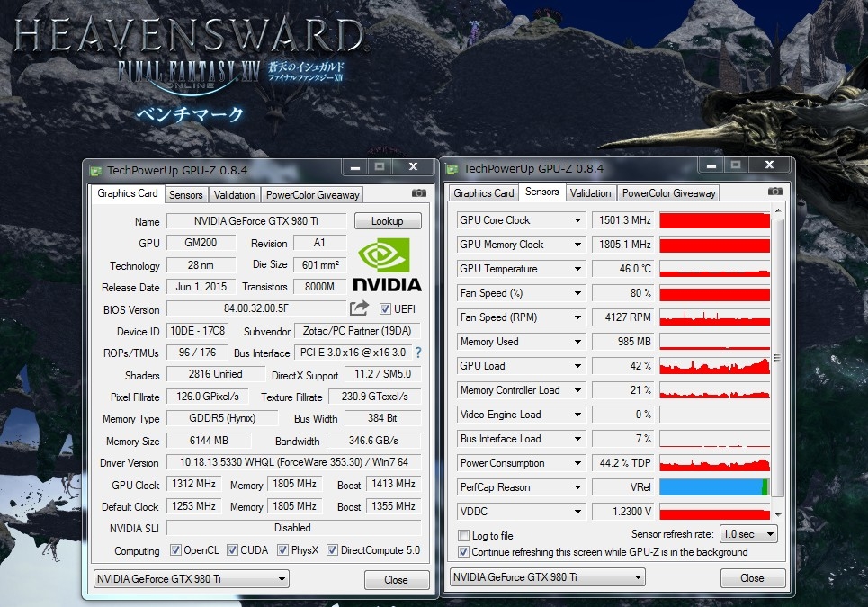
Task: Open the Memory Used sensor dropdown
Action: click(577, 342)
